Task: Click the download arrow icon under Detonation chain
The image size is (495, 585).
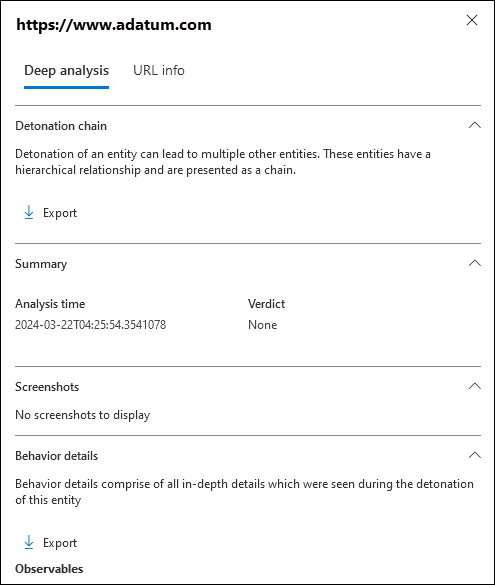Action: point(29,212)
